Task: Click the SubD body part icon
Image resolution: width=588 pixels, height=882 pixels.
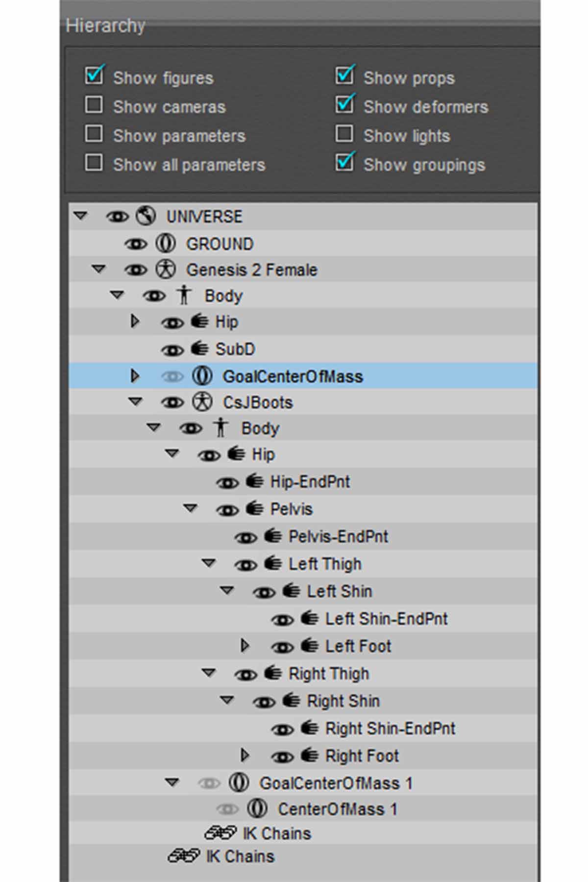Action: 199,349
